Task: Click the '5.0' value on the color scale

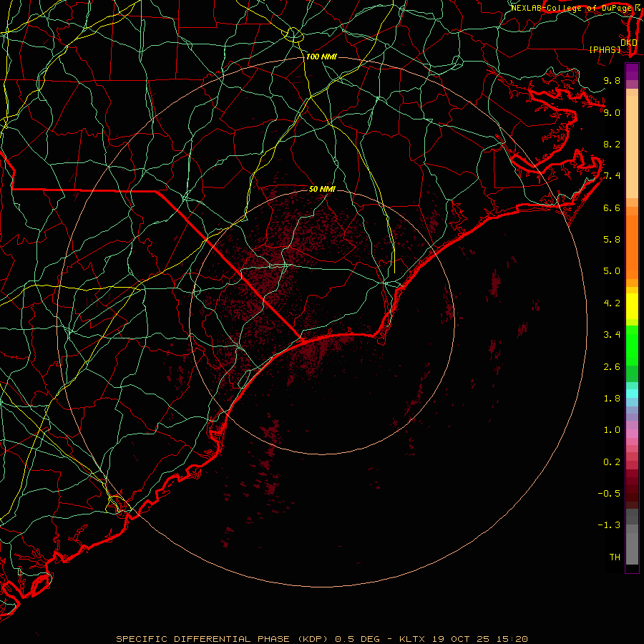Action: pyautogui.click(x=612, y=271)
